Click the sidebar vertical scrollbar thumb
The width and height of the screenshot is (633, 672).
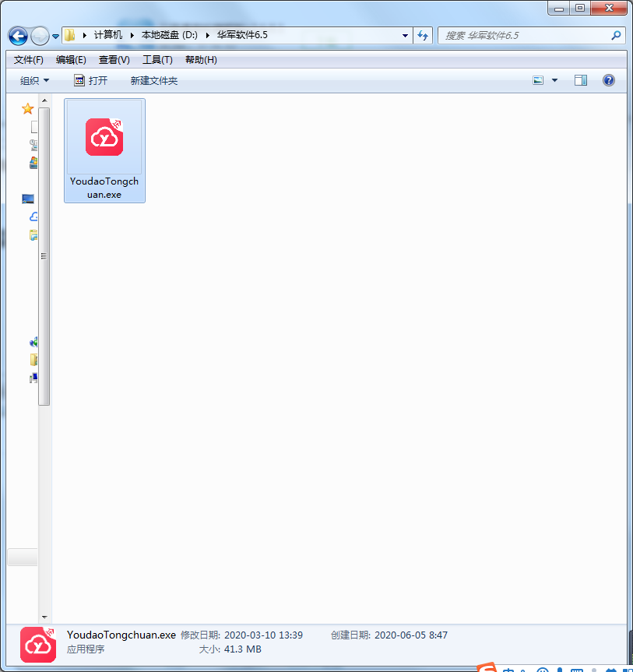click(x=44, y=256)
